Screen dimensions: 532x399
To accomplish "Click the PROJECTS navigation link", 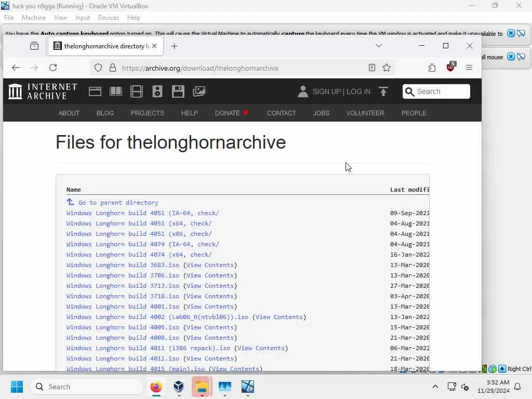I will 147,113.
